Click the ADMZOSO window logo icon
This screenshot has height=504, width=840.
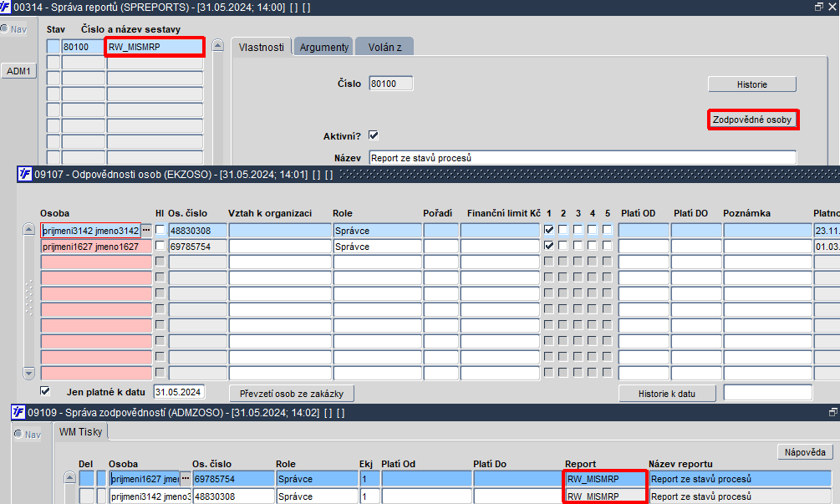coord(18,412)
